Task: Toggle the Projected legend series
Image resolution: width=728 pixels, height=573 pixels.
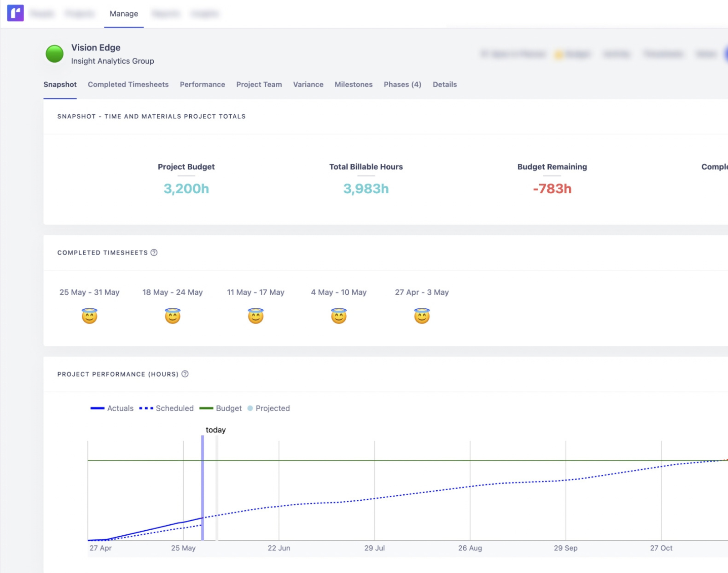Action: [268, 408]
